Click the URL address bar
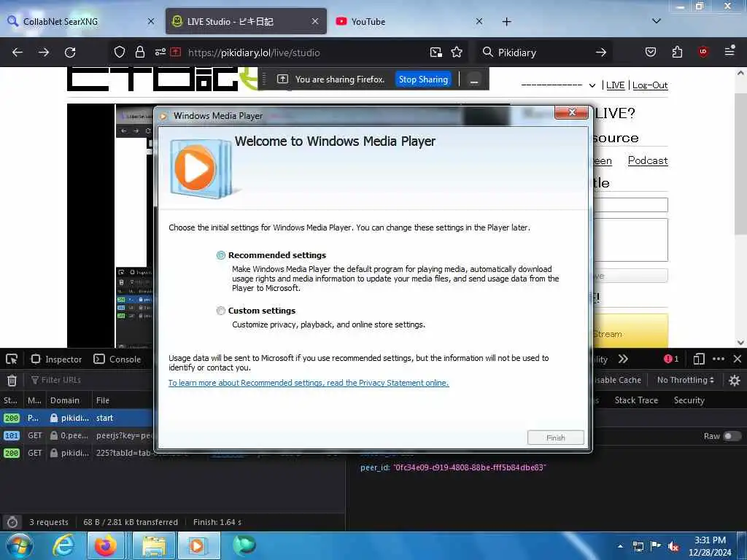The width and height of the screenshot is (747, 560). click(x=305, y=52)
